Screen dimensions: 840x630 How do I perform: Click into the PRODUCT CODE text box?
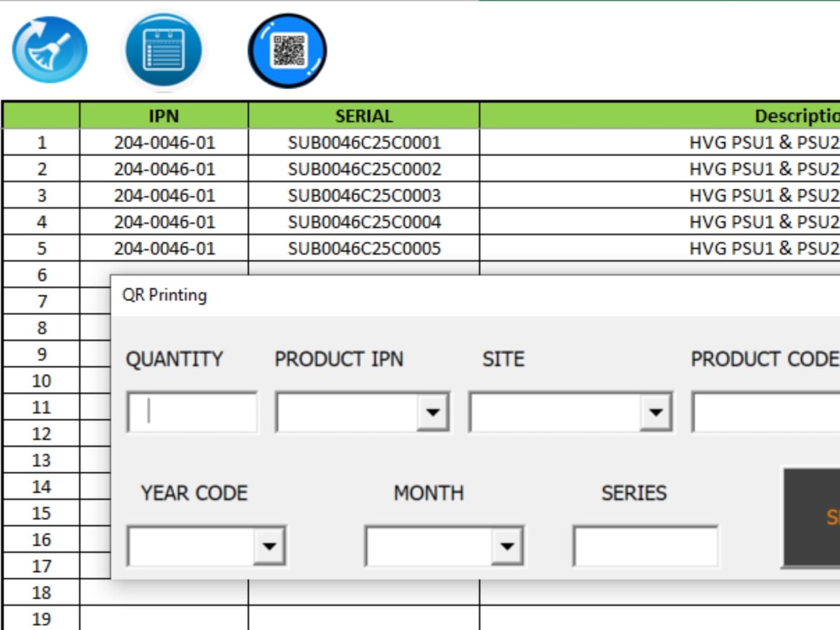766,412
